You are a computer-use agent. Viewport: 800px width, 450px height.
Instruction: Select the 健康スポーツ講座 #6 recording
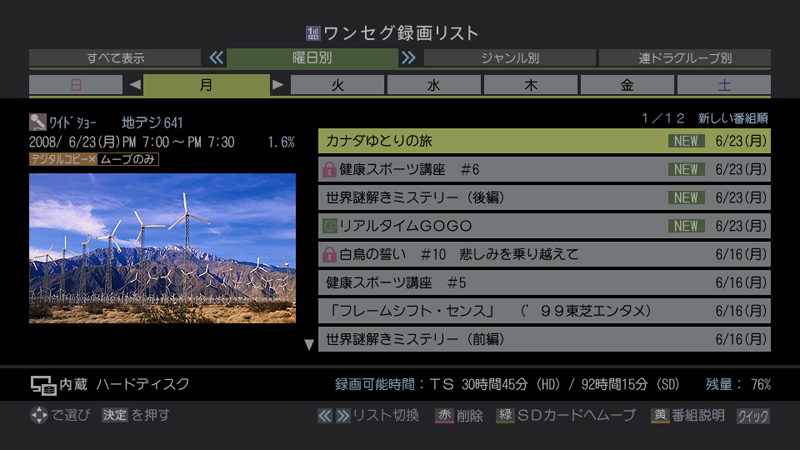(x=544, y=169)
